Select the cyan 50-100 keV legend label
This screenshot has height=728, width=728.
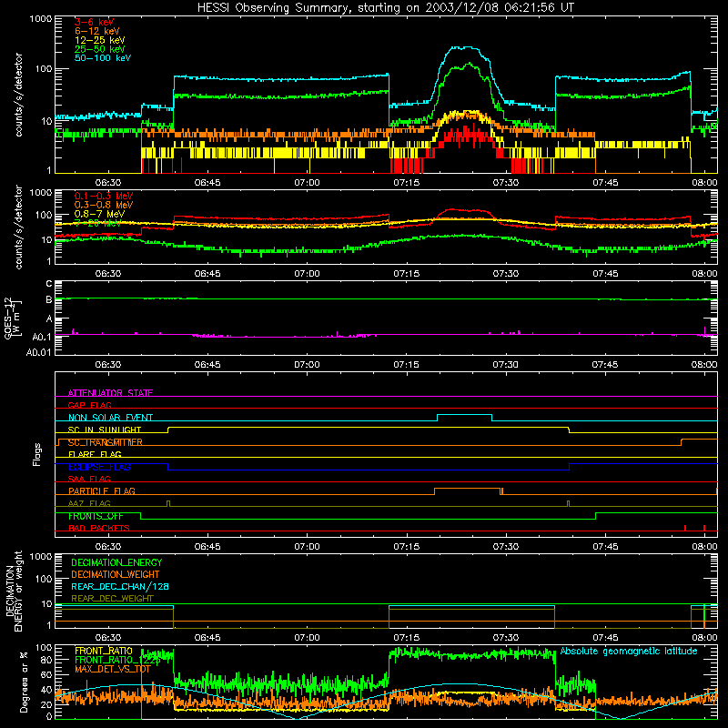(x=103, y=58)
